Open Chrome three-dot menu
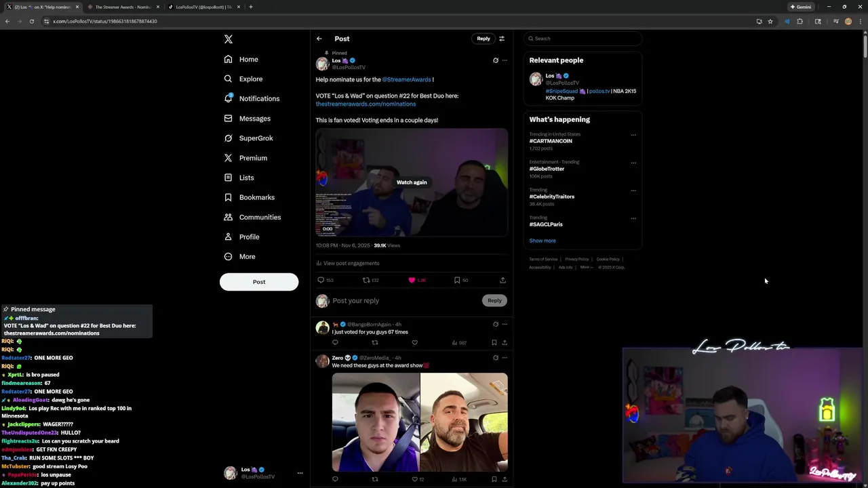 coord(861,21)
